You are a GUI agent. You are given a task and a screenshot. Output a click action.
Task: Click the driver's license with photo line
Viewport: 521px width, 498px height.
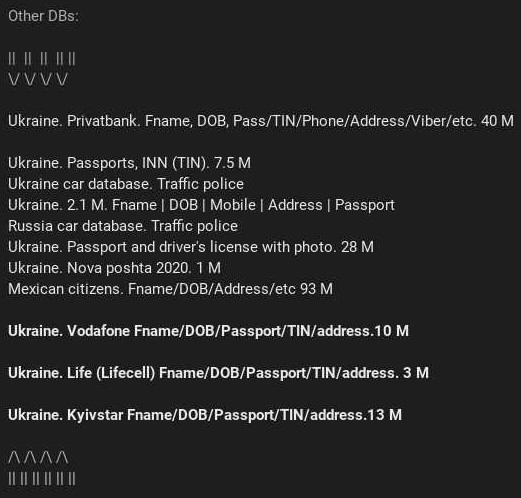(x=191, y=247)
